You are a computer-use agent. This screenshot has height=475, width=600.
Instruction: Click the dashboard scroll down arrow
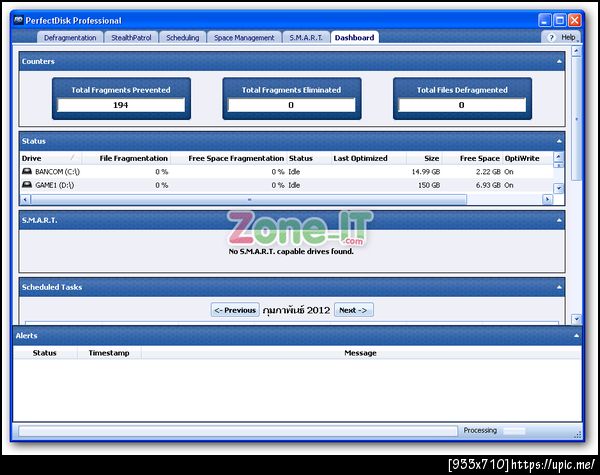click(576, 319)
